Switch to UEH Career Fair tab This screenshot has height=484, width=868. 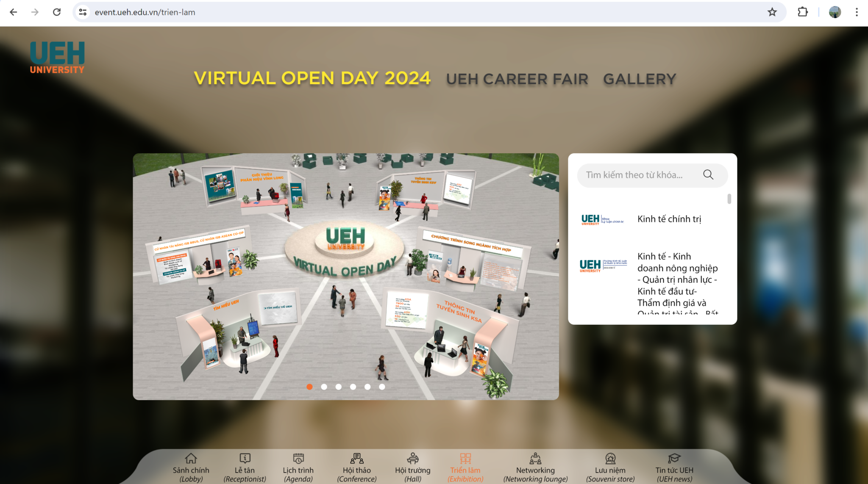click(x=517, y=79)
